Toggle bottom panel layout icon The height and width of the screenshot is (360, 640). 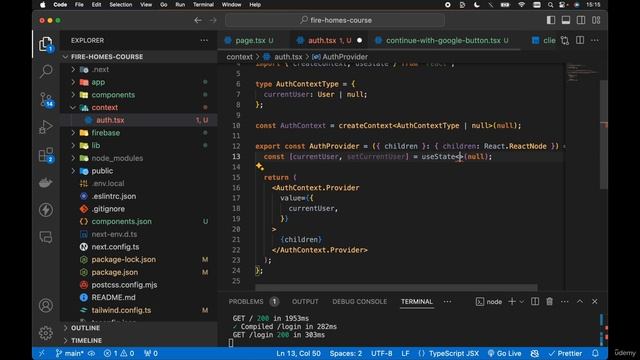566,20
